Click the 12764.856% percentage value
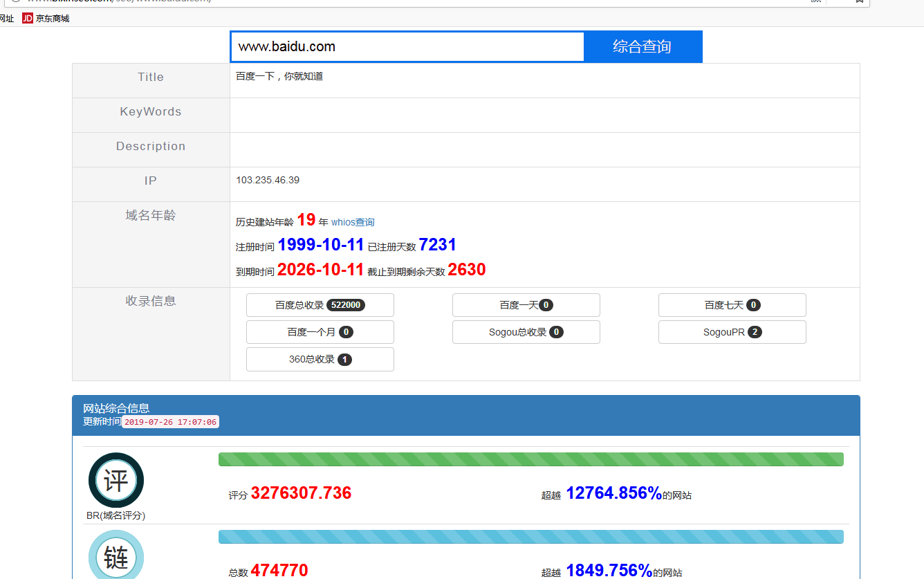 (614, 493)
